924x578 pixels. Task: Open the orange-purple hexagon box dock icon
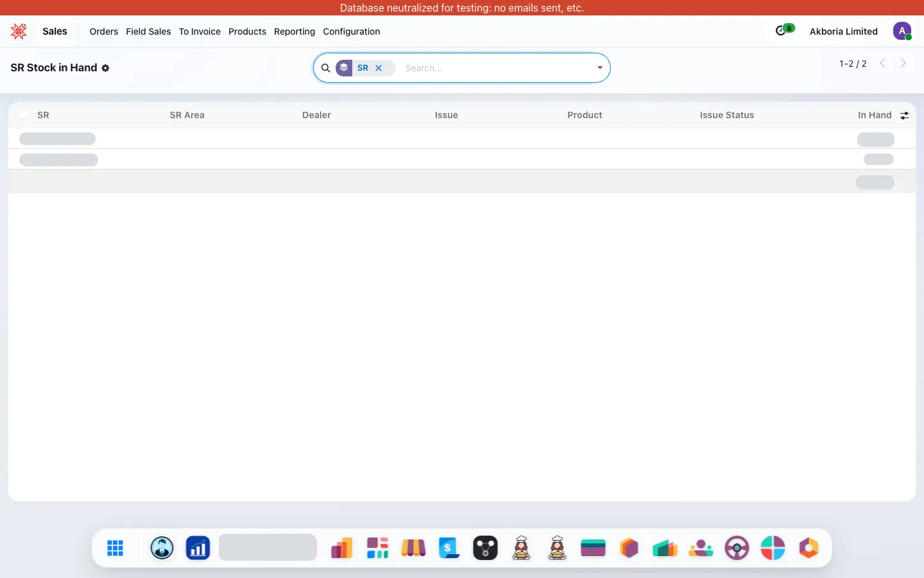629,548
